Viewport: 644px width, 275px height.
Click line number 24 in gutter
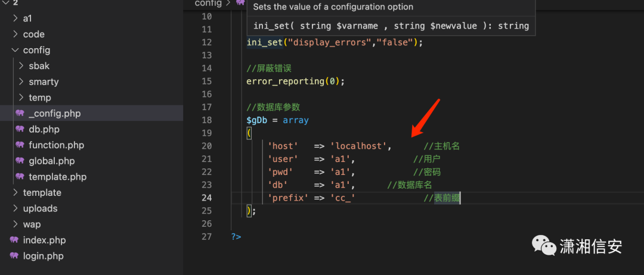click(207, 198)
